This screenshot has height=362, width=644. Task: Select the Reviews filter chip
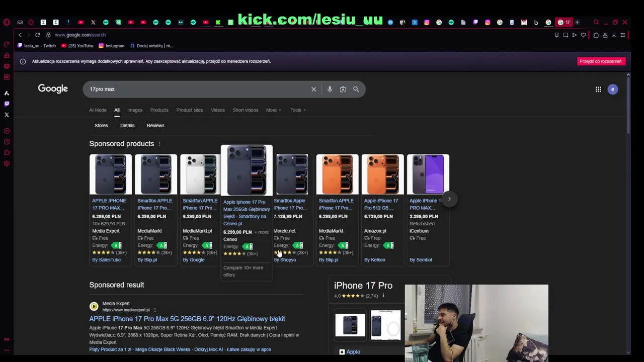coord(155,125)
